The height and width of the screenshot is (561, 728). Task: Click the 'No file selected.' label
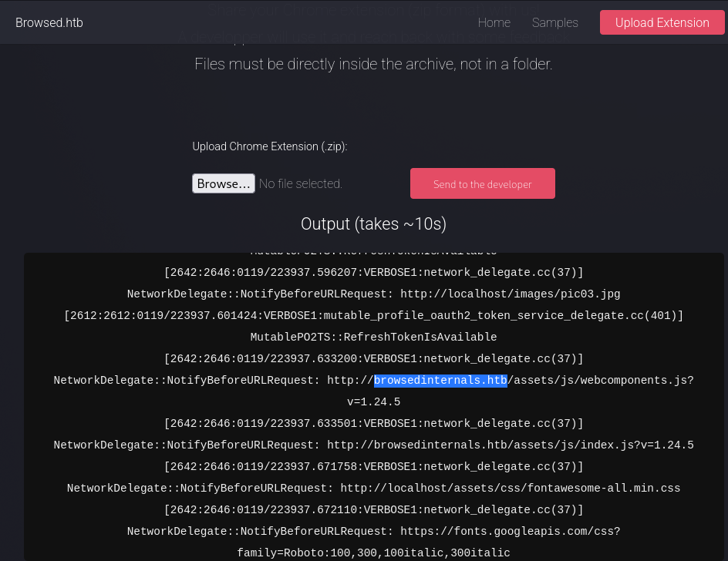tap(301, 183)
